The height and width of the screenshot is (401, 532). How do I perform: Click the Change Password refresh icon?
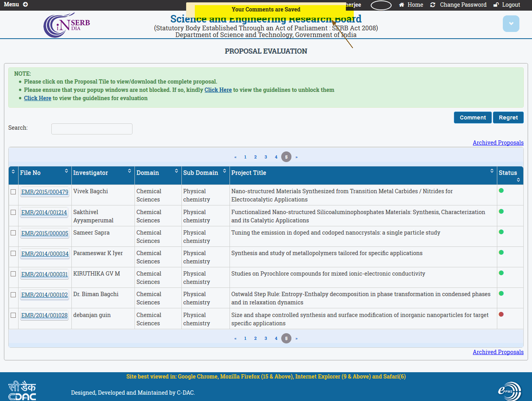pyautogui.click(x=433, y=5)
